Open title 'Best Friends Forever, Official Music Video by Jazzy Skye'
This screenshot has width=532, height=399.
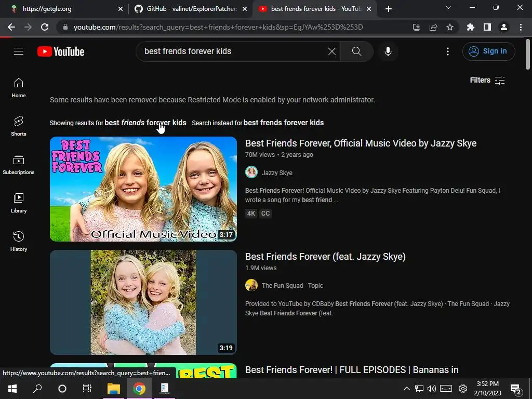click(x=361, y=143)
